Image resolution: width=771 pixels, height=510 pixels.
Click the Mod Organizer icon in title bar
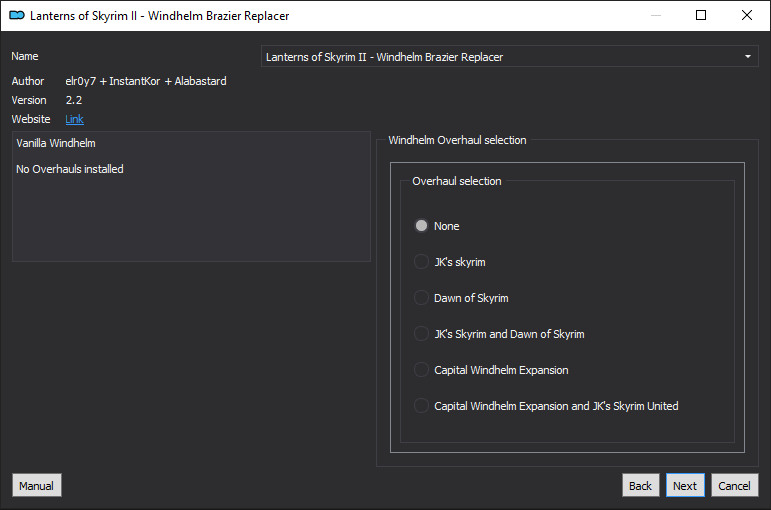pyautogui.click(x=17, y=15)
